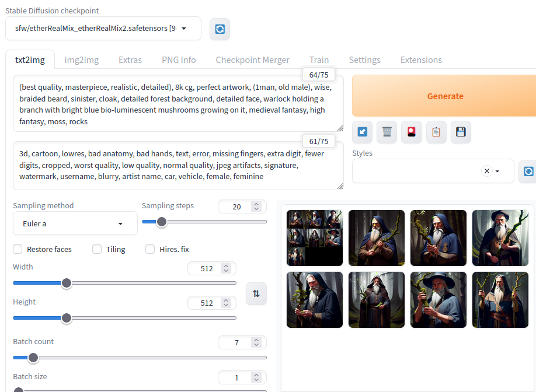Screen dimensions: 536x392
Task: Open third thumbnail in the top gallery row
Action: 438,238
